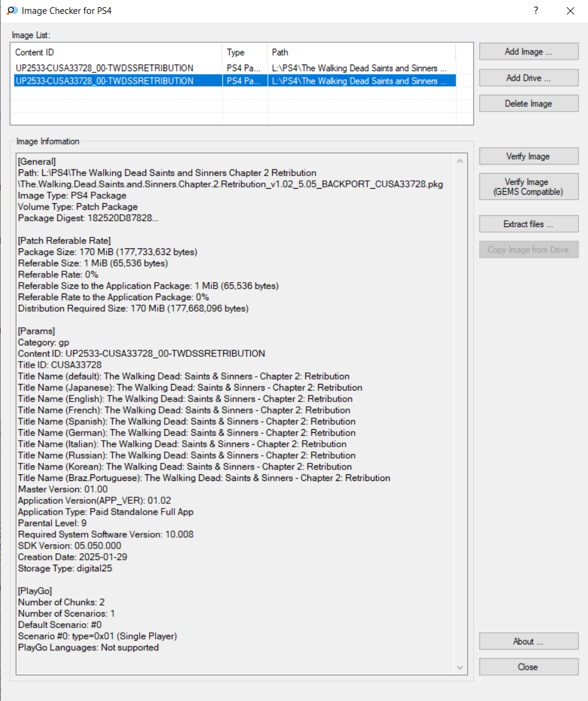Click 'Package Size: 170 MiB' line
This screenshot has height=701, width=588.
(x=107, y=252)
